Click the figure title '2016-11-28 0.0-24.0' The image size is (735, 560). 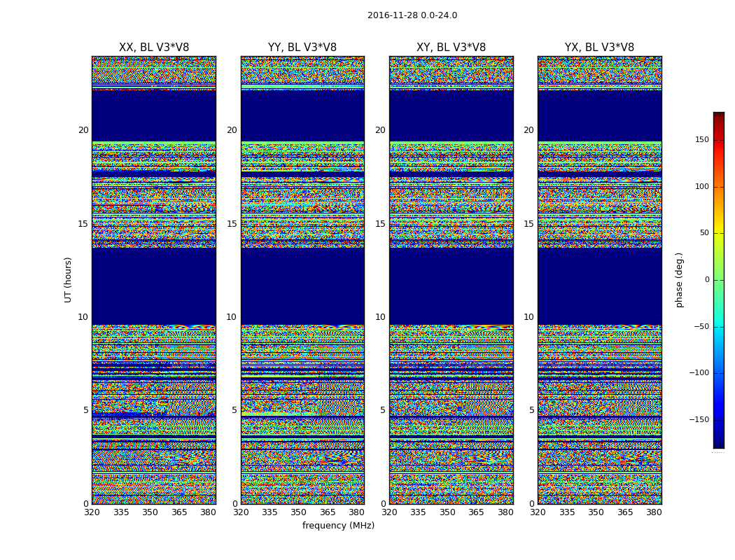coord(412,15)
